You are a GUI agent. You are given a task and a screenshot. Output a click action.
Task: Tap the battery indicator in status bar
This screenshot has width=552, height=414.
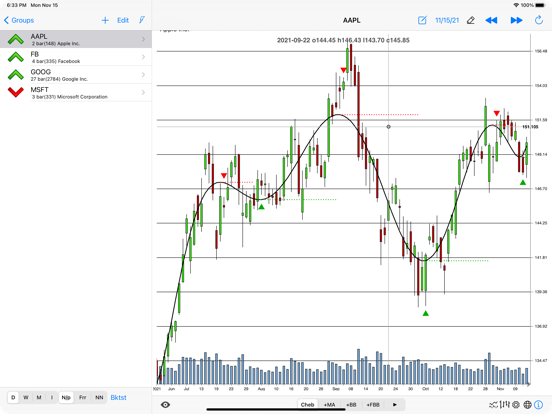click(540, 5)
